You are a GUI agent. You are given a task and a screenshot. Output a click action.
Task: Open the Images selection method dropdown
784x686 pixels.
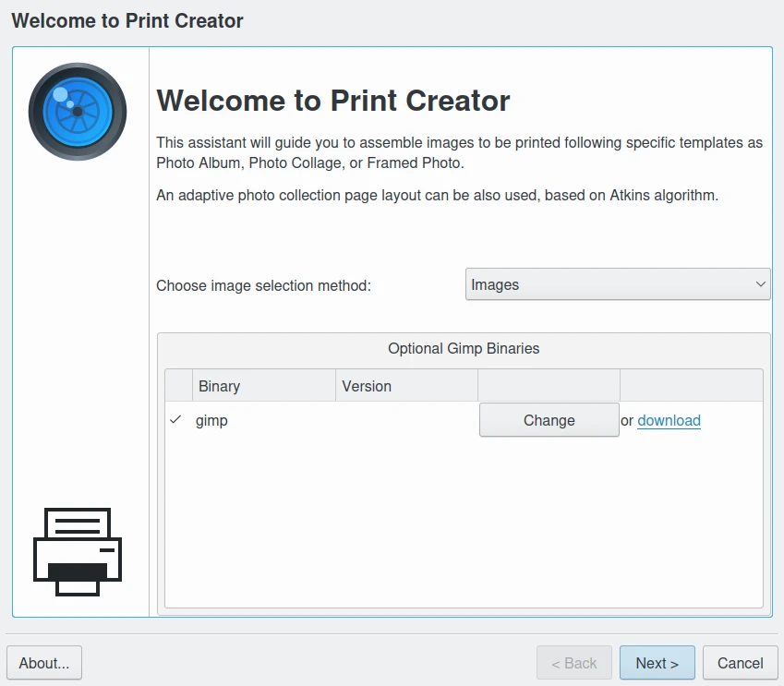(x=617, y=285)
